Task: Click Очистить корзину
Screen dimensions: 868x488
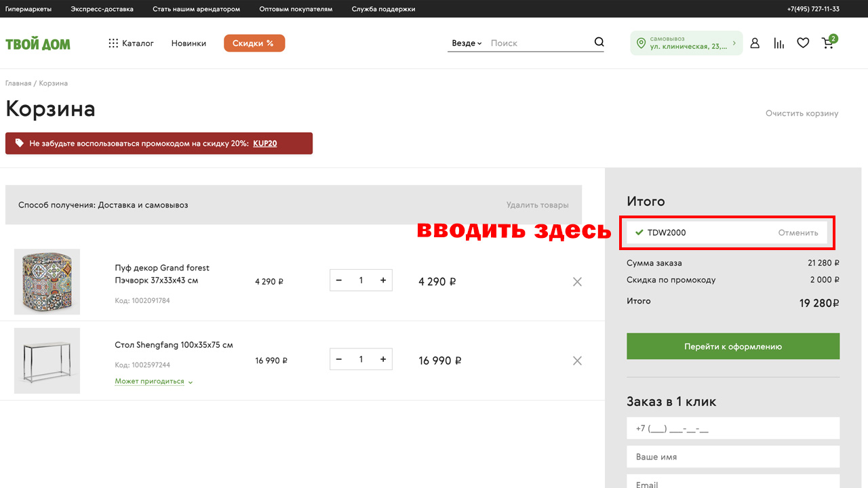Action: coord(802,114)
